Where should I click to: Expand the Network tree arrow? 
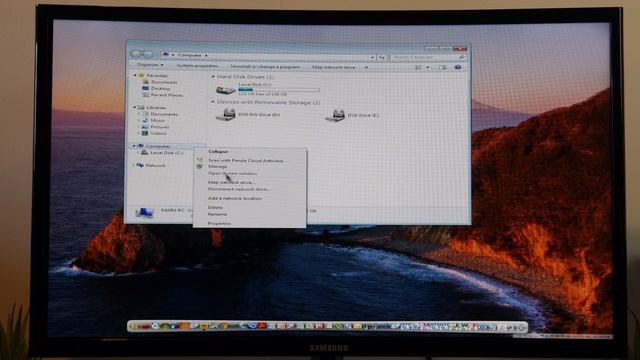(x=133, y=165)
